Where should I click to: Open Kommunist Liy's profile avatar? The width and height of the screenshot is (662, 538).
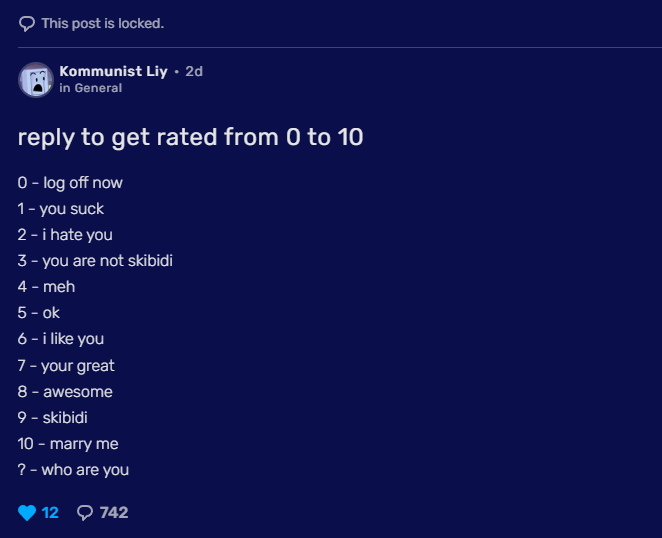coord(36,79)
